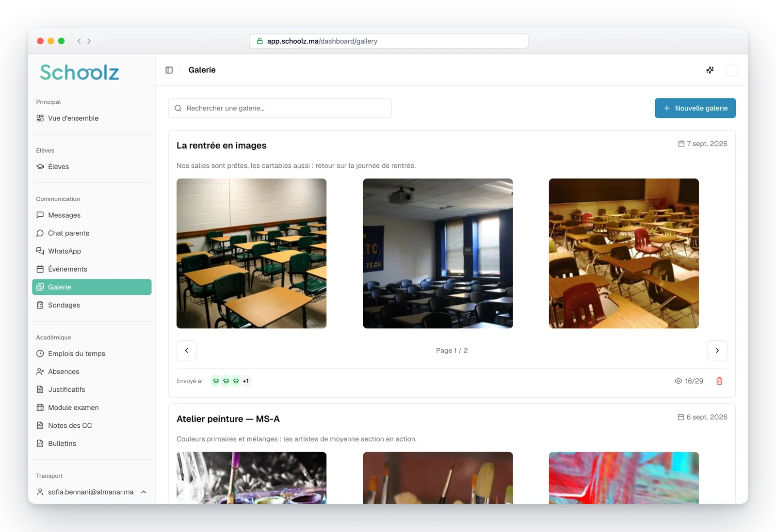Open Événements calendar
The height and width of the screenshot is (532, 776).
(92, 269)
